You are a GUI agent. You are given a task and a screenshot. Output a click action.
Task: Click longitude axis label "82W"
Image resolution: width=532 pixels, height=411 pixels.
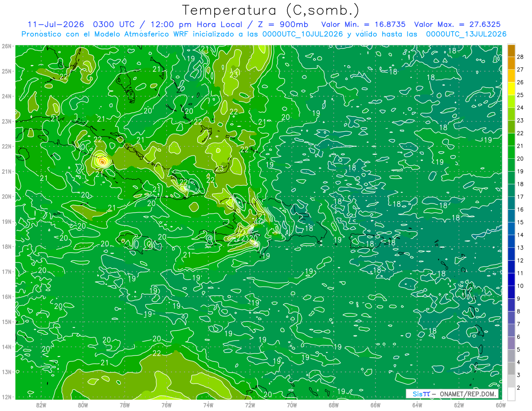[41, 405]
